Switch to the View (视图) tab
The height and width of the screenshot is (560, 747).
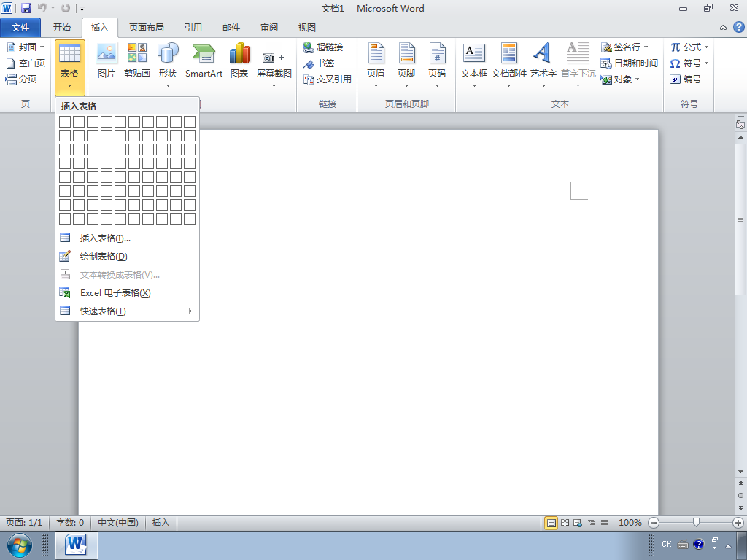[x=307, y=28]
